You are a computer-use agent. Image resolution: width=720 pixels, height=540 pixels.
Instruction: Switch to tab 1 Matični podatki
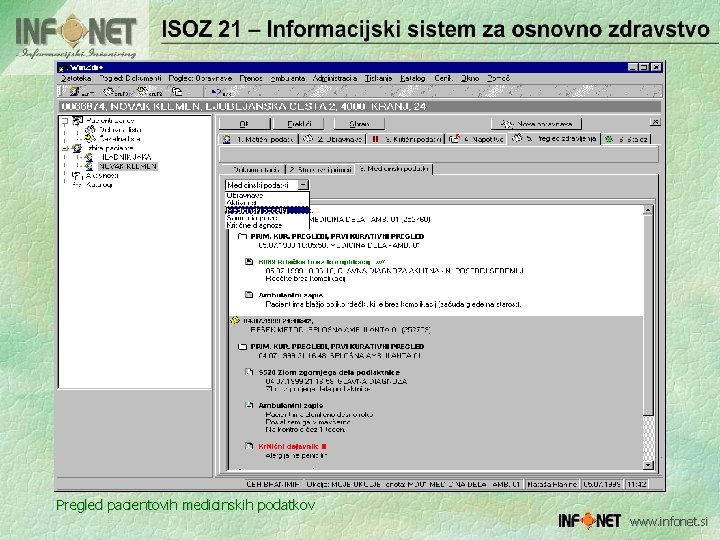tap(259, 139)
